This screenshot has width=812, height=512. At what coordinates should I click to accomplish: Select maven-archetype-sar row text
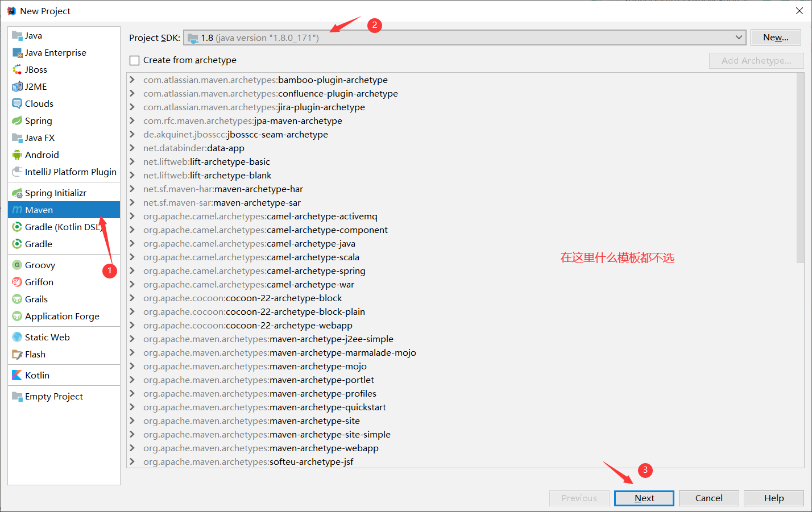[222, 203]
